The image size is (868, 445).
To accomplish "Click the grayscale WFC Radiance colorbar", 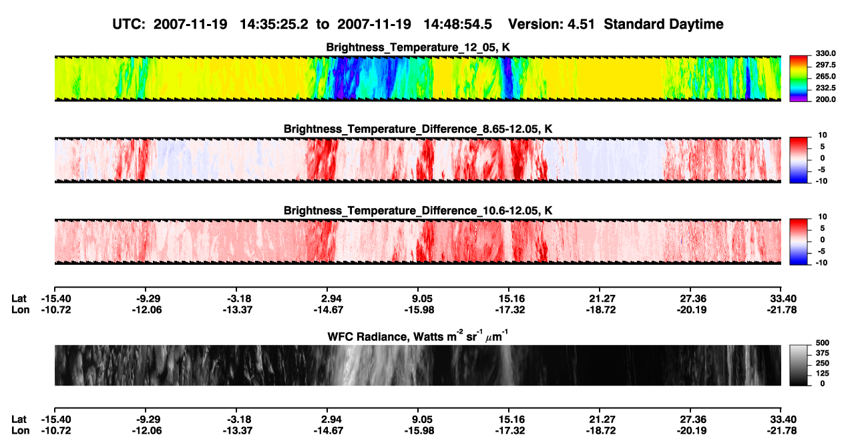I will coord(798,366).
